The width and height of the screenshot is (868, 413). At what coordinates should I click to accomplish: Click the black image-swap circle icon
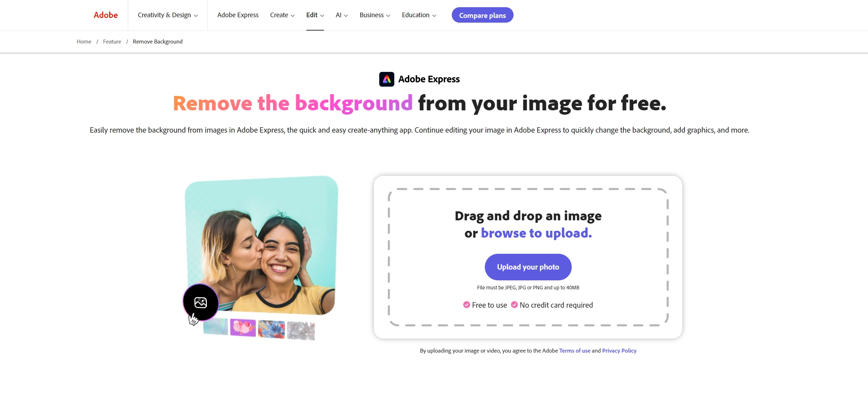pyautogui.click(x=201, y=302)
